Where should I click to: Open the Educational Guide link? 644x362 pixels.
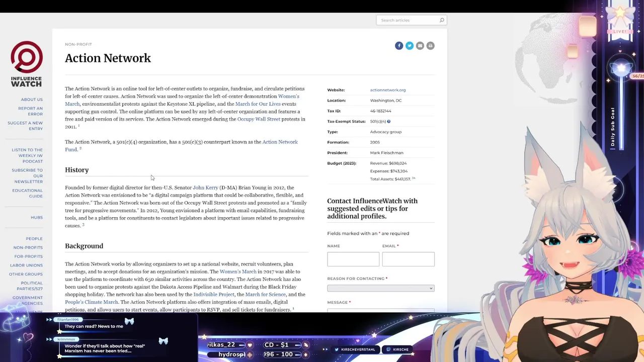click(x=27, y=193)
